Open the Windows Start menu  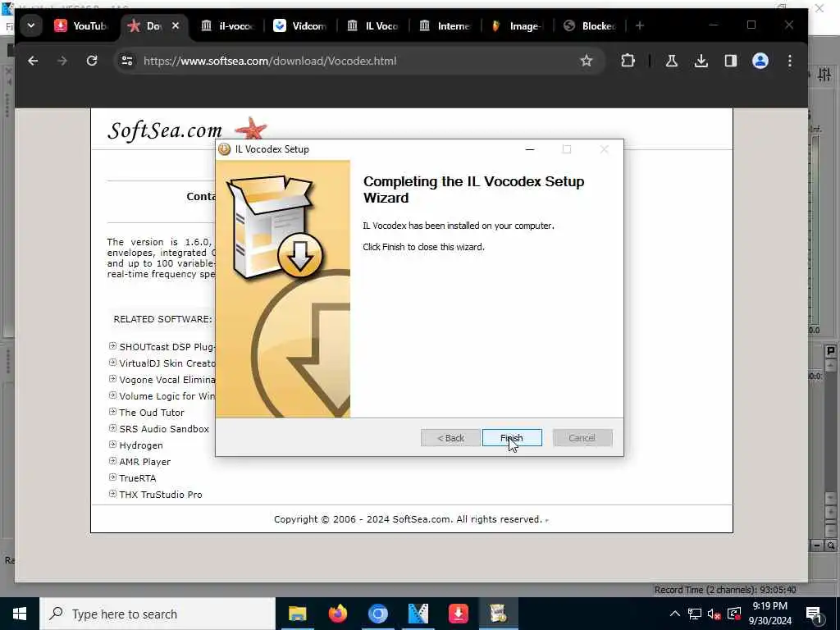pos(20,614)
